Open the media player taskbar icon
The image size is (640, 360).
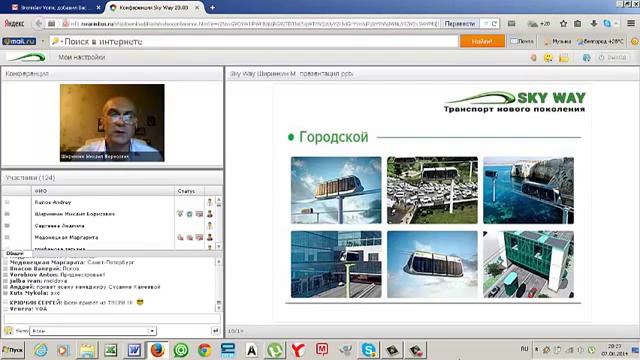point(64,350)
